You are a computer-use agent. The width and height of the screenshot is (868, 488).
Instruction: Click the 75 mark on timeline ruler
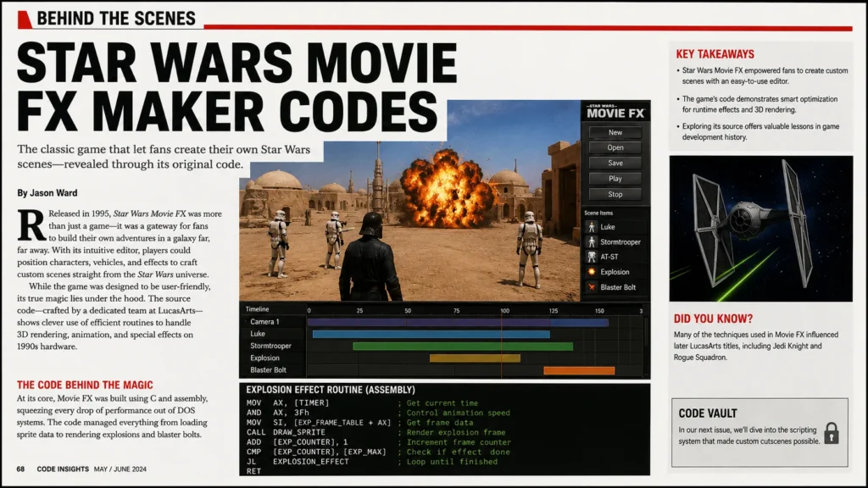coord(456,311)
